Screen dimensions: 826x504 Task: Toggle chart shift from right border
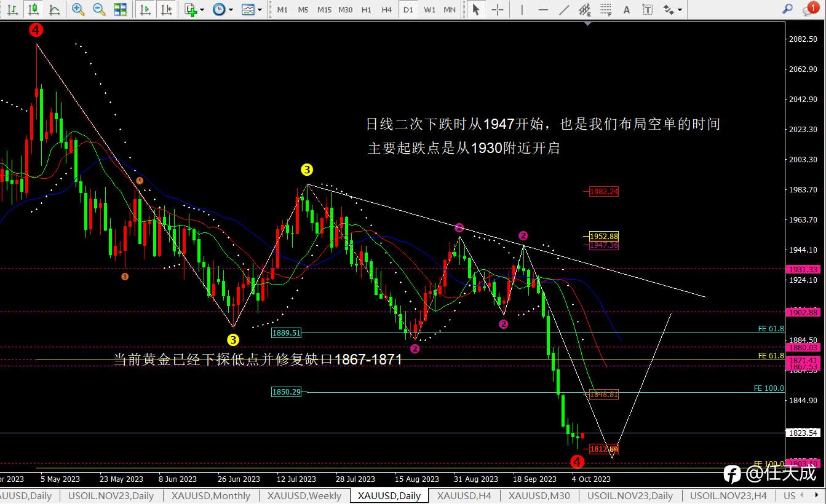tap(165, 9)
